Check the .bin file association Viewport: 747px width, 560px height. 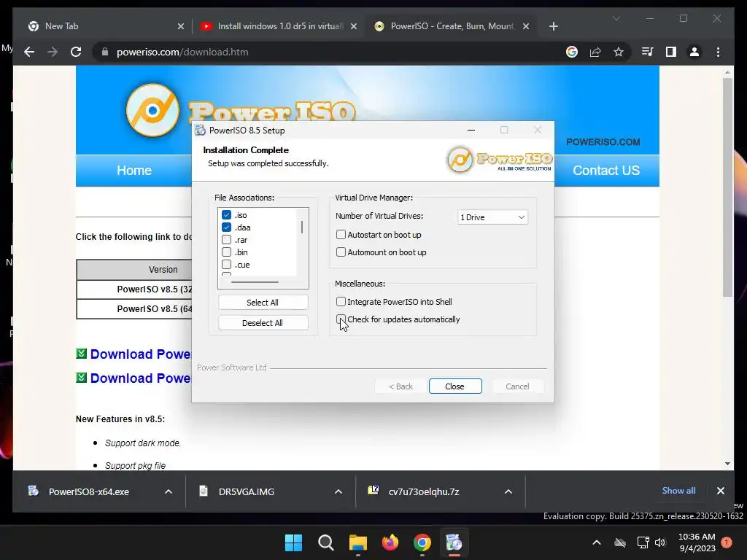point(226,252)
